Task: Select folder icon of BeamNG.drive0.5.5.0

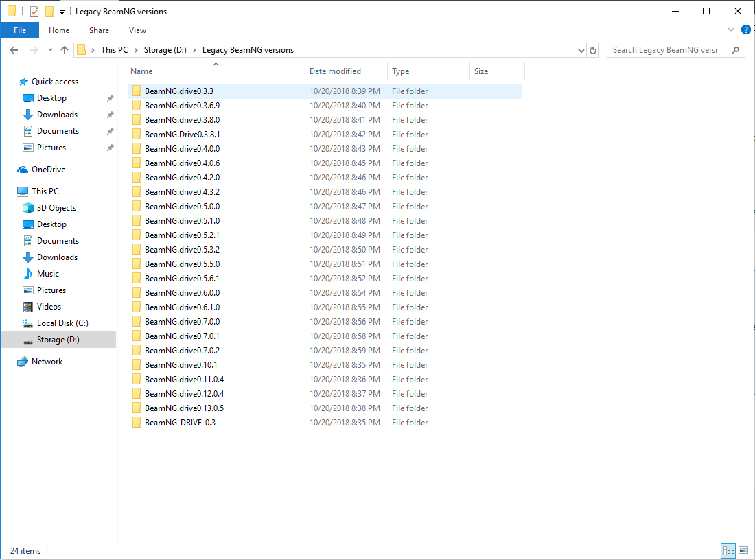Action: pyautogui.click(x=137, y=264)
